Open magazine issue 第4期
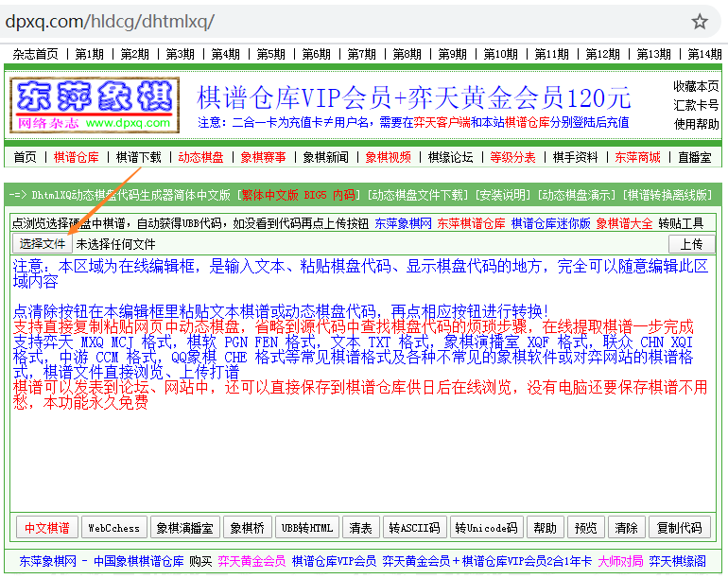The width and height of the screenshot is (728, 579). [226, 54]
